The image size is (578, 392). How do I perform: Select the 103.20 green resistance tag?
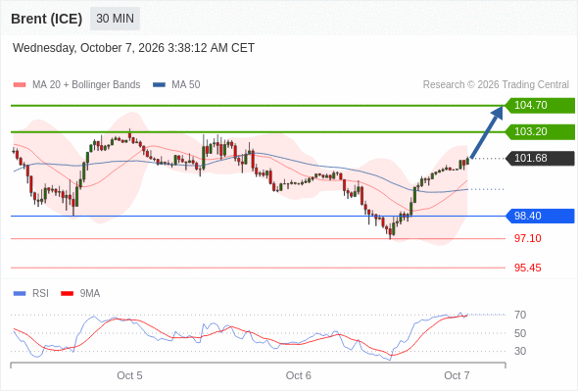540,131
